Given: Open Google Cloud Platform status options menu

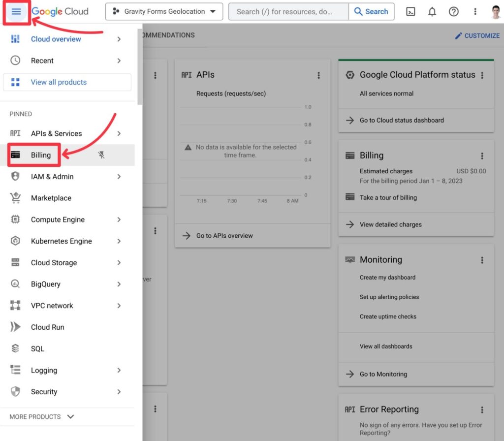Looking at the screenshot, I should (482, 75).
